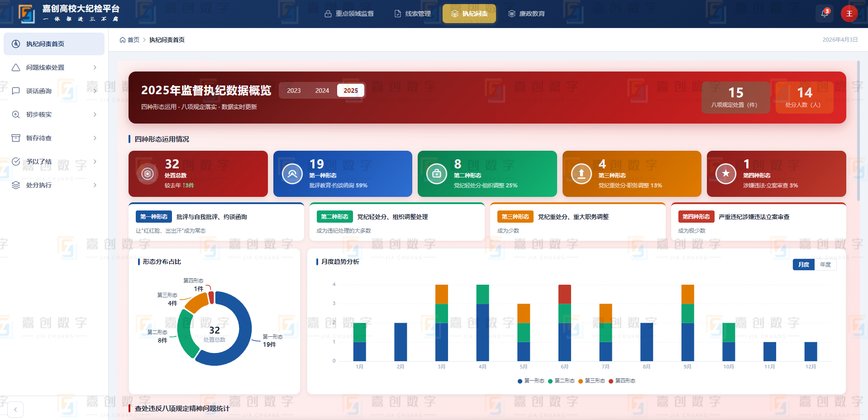Click the 2026年4月3日 date text

coord(840,40)
